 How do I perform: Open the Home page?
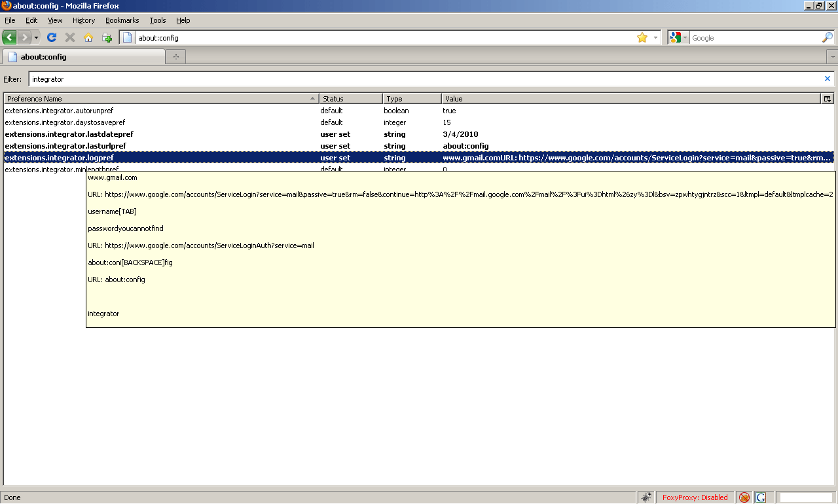pyautogui.click(x=88, y=37)
